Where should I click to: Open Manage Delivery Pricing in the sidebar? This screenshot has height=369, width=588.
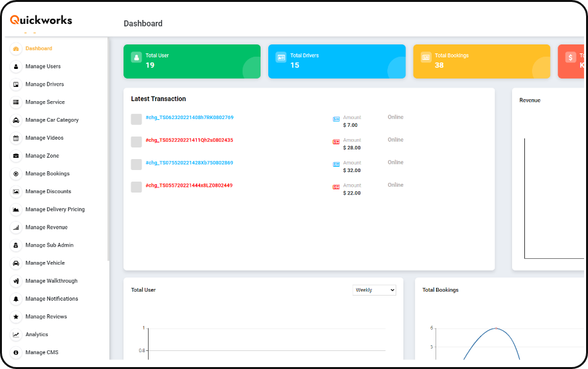point(55,209)
